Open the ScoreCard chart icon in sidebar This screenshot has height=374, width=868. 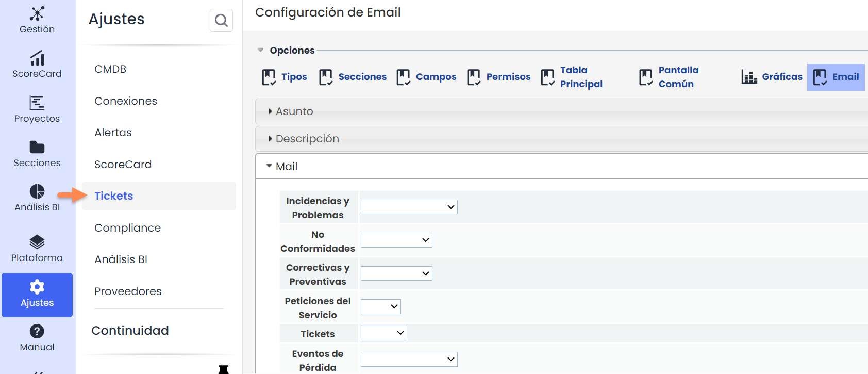click(37, 58)
